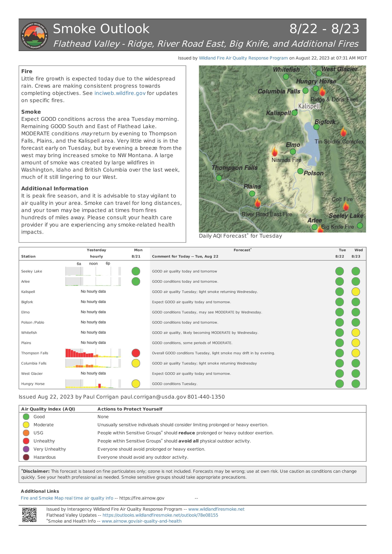Open the airnow.gov air-quality-and-health link

141,521
